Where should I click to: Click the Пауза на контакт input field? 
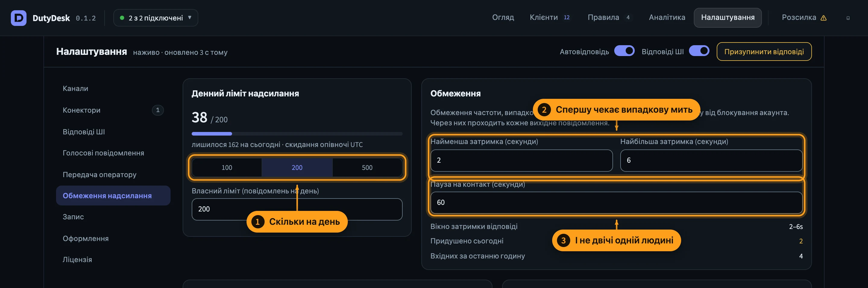pyautogui.click(x=616, y=202)
